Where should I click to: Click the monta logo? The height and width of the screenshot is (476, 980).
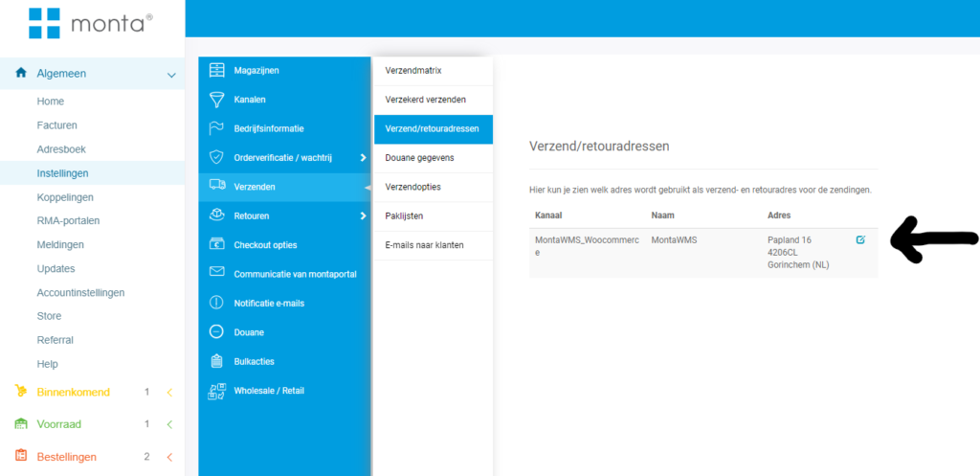coord(91,23)
